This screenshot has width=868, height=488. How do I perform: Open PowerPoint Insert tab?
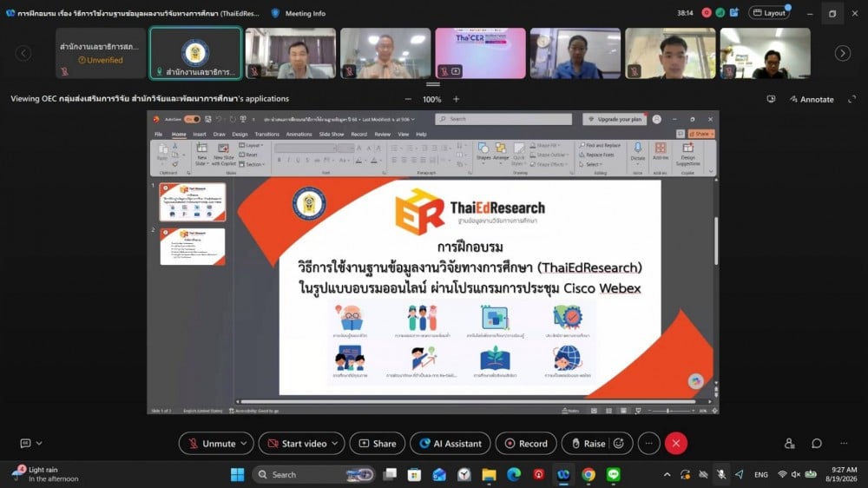point(200,134)
